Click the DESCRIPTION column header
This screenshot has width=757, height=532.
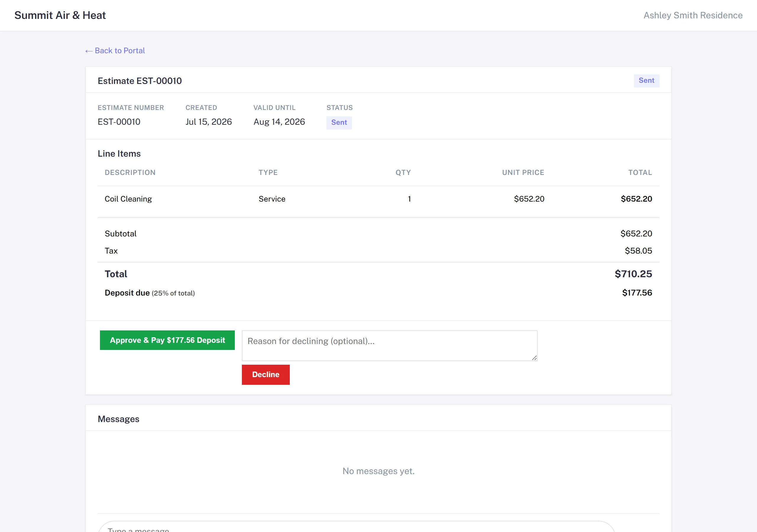pos(130,172)
